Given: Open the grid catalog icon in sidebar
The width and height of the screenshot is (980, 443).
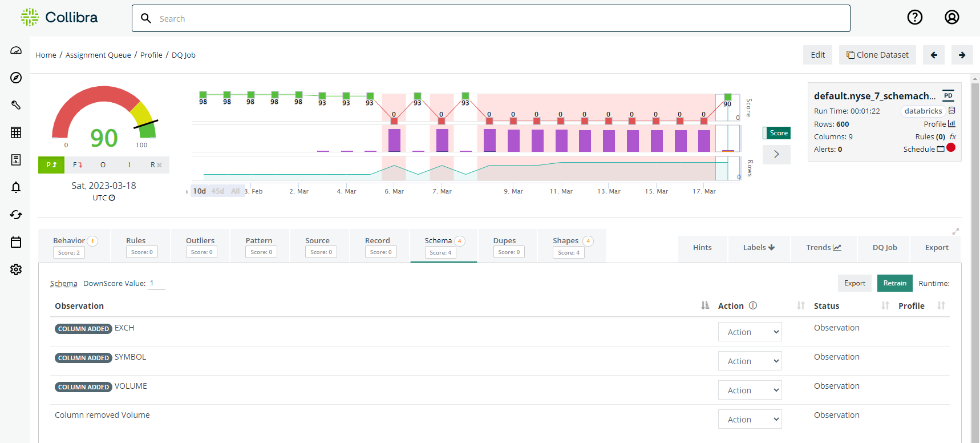Looking at the screenshot, I should pos(16,132).
